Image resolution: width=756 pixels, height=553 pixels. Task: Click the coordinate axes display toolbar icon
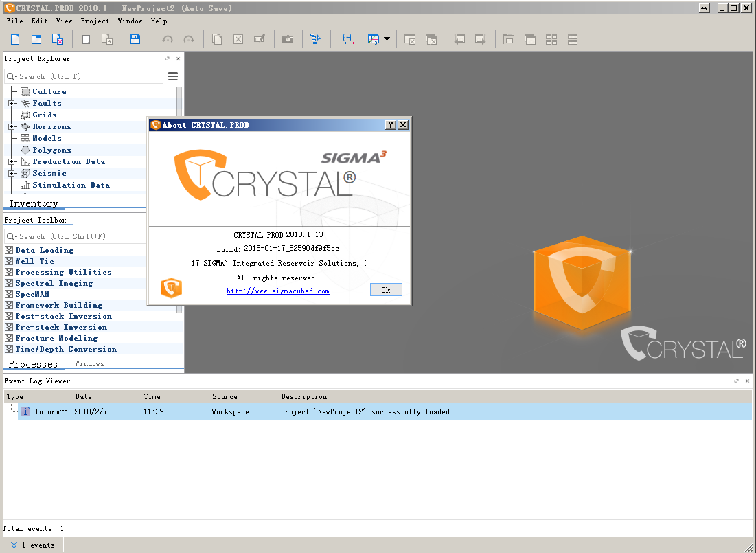[374, 40]
